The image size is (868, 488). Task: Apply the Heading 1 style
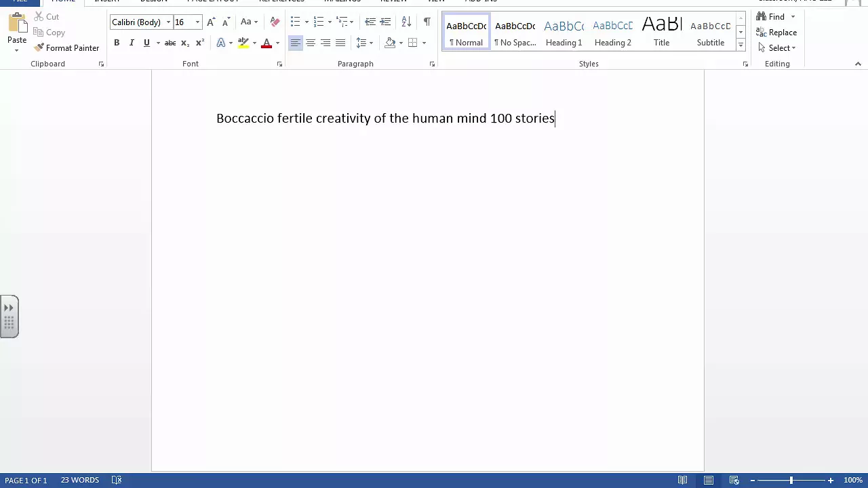click(x=564, y=33)
